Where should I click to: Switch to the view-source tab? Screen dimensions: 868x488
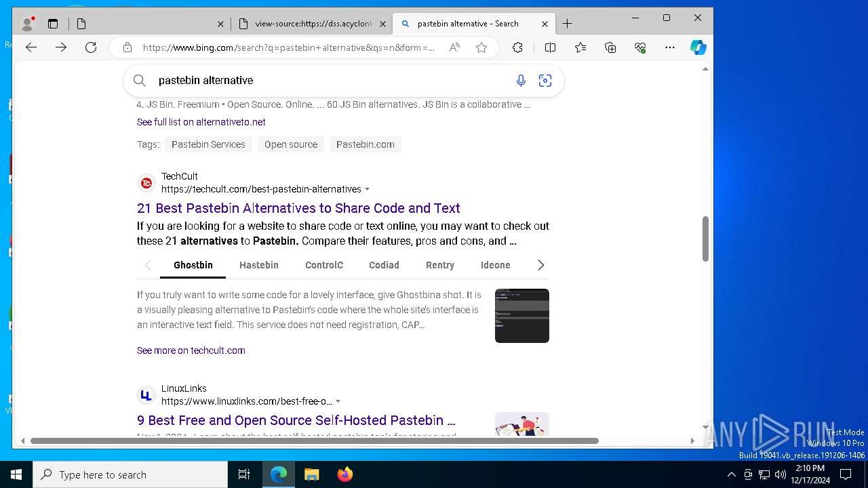pyautogui.click(x=312, y=24)
